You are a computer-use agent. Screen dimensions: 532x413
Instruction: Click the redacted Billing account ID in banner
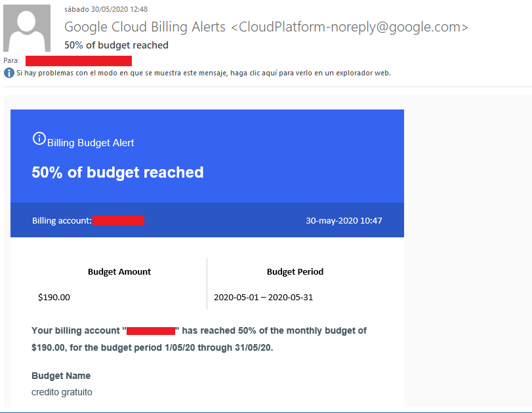point(119,220)
